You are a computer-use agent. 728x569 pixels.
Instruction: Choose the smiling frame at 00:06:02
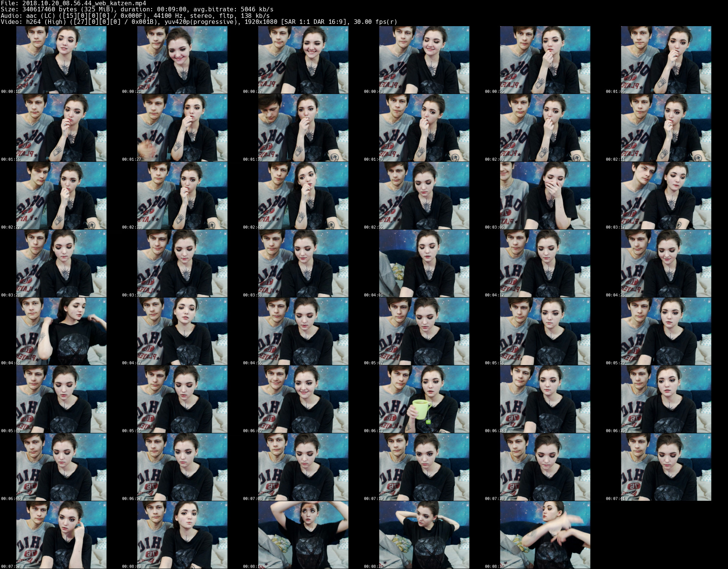tap(303, 399)
